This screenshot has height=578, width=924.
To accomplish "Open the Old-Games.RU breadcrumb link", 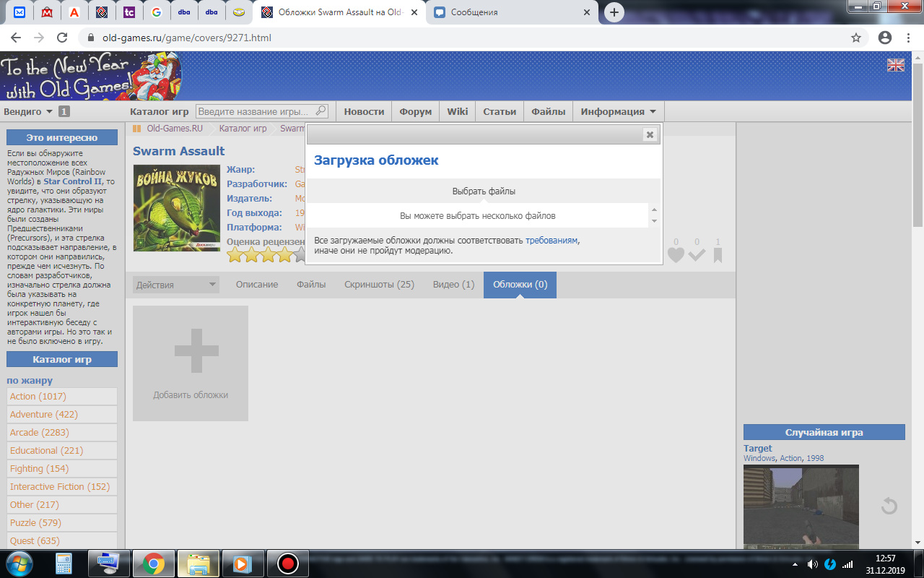I will click(x=175, y=129).
